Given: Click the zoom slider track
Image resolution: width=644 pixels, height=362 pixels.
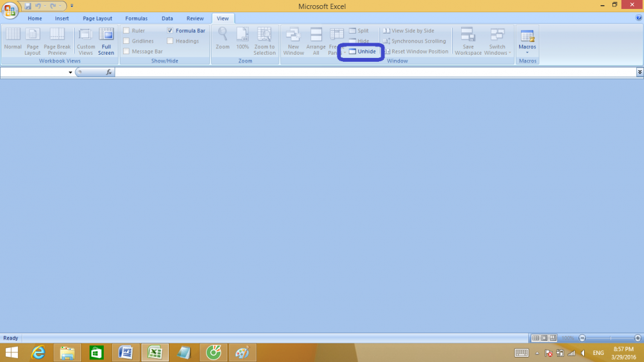Looking at the screenshot, I should tap(610, 338).
